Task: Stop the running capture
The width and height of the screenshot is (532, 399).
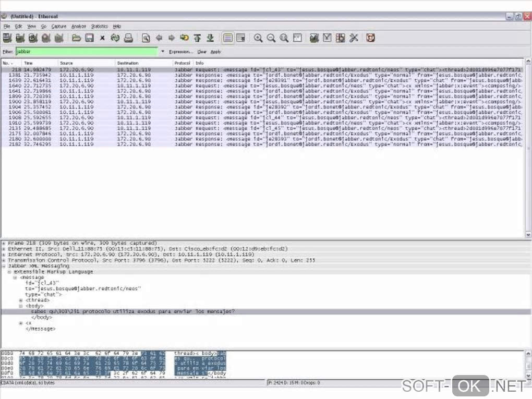Action: tap(46, 38)
